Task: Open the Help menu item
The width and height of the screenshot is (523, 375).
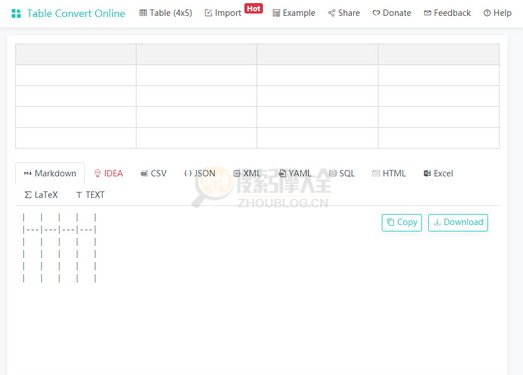Action: [497, 13]
